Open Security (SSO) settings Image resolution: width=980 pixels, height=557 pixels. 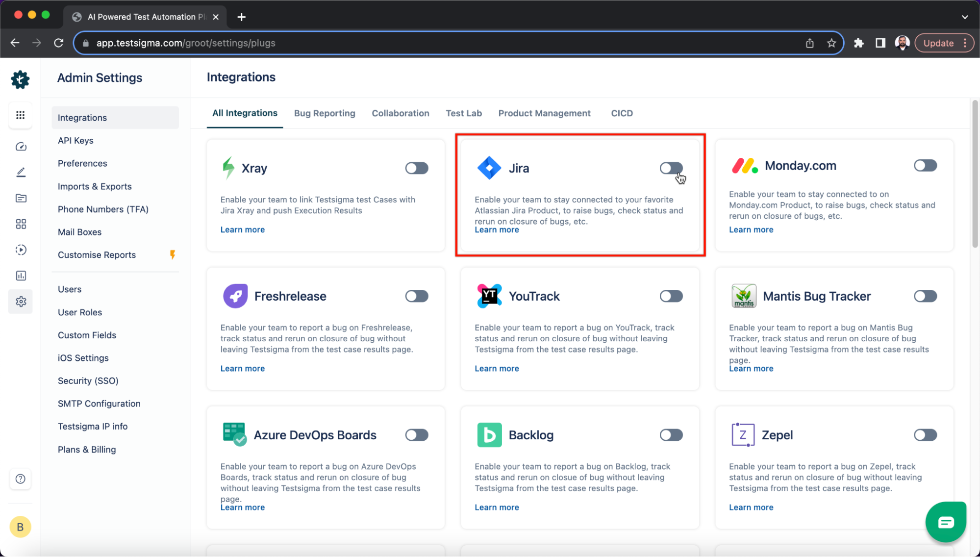(88, 381)
